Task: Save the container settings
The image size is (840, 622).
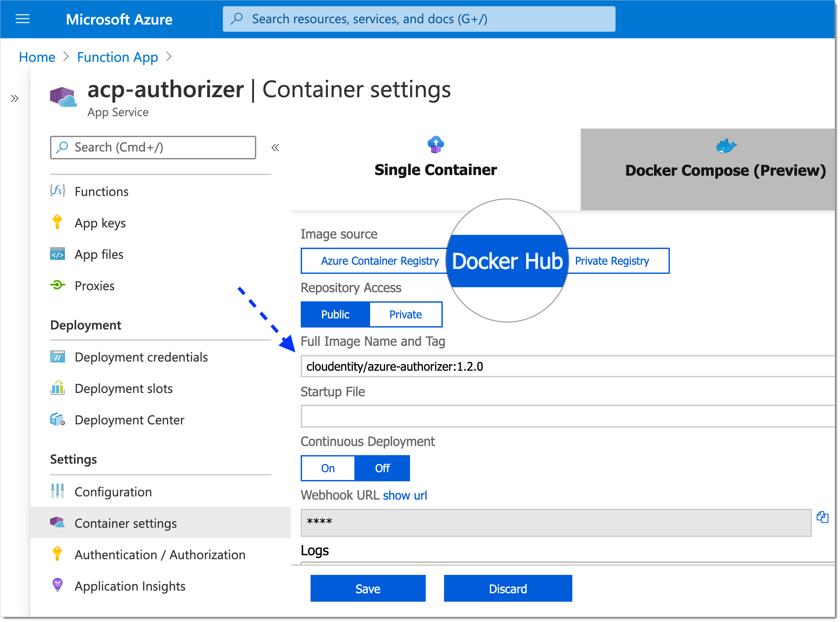Action: pyautogui.click(x=368, y=589)
